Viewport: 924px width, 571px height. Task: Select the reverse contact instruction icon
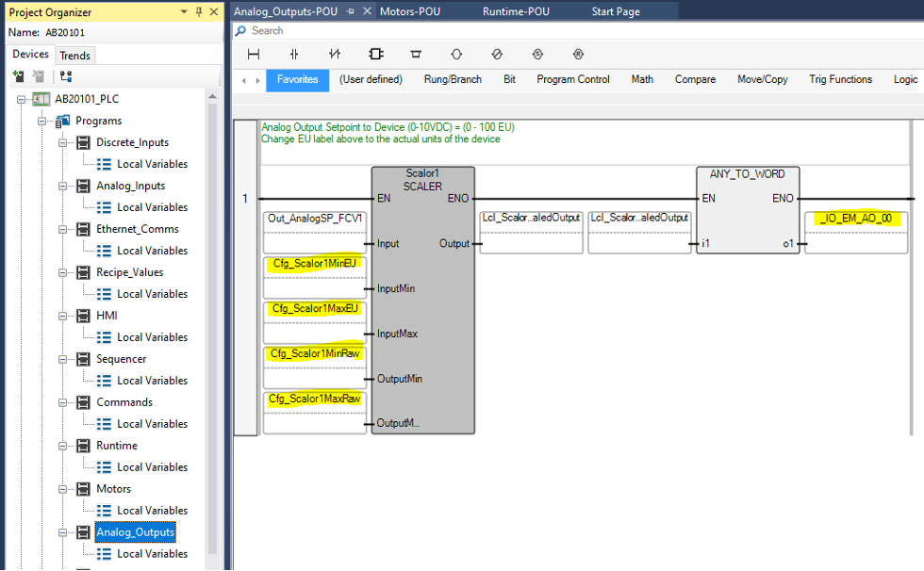point(335,54)
